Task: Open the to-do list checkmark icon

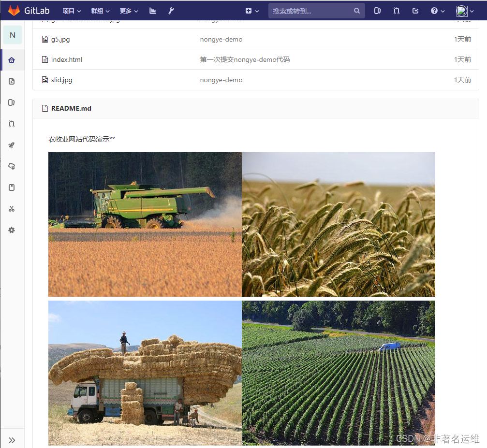Action: [415, 11]
